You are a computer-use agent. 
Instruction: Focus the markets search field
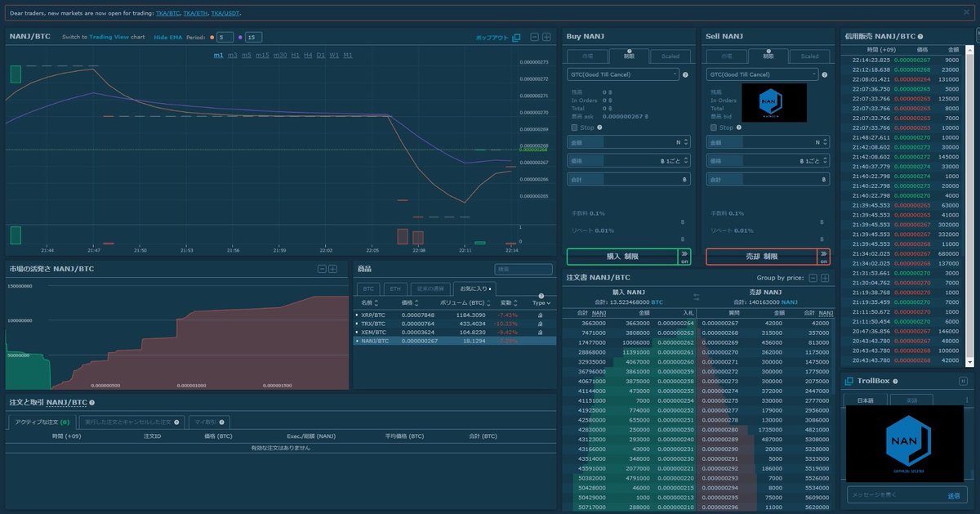[523, 269]
